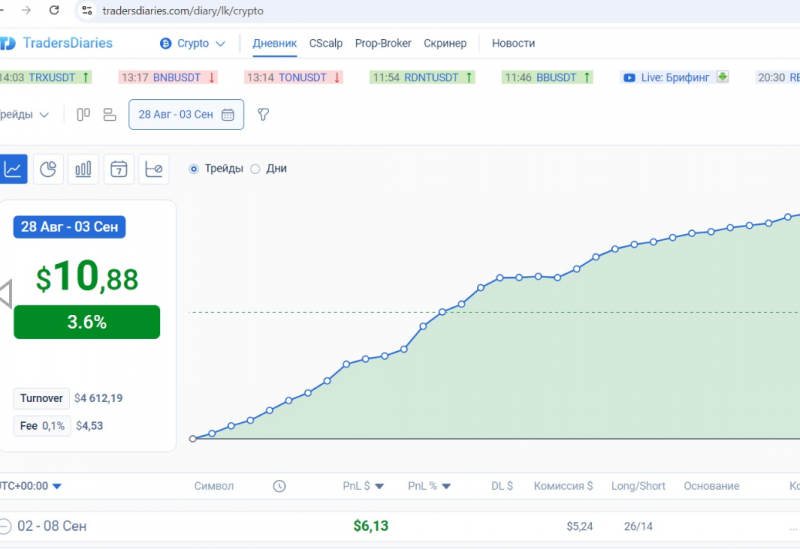
Task: Open the Новости menu item
Action: coord(513,43)
